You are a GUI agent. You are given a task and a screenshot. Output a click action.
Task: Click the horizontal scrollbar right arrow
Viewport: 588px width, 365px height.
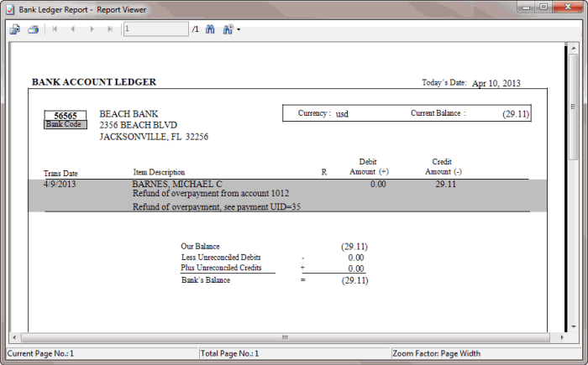coord(560,337)
